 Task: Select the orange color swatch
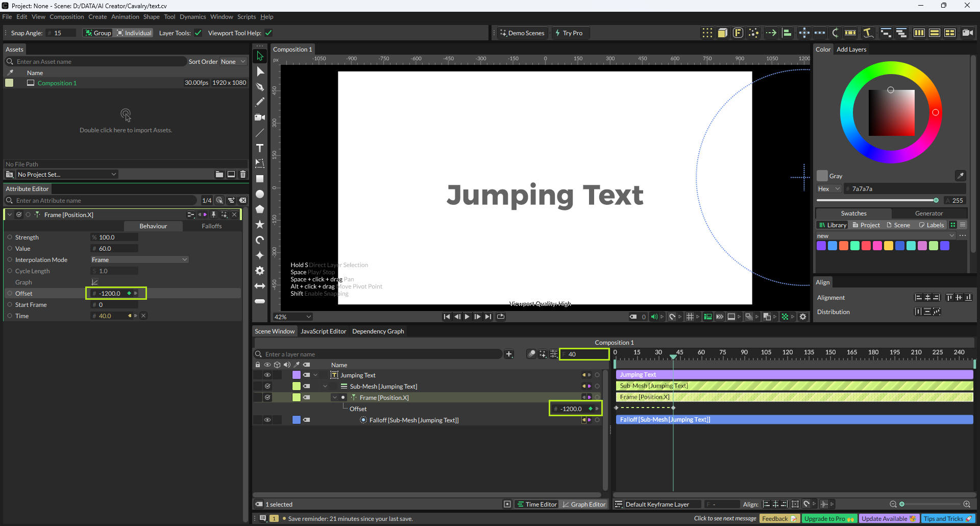click(x=844, y=246)
